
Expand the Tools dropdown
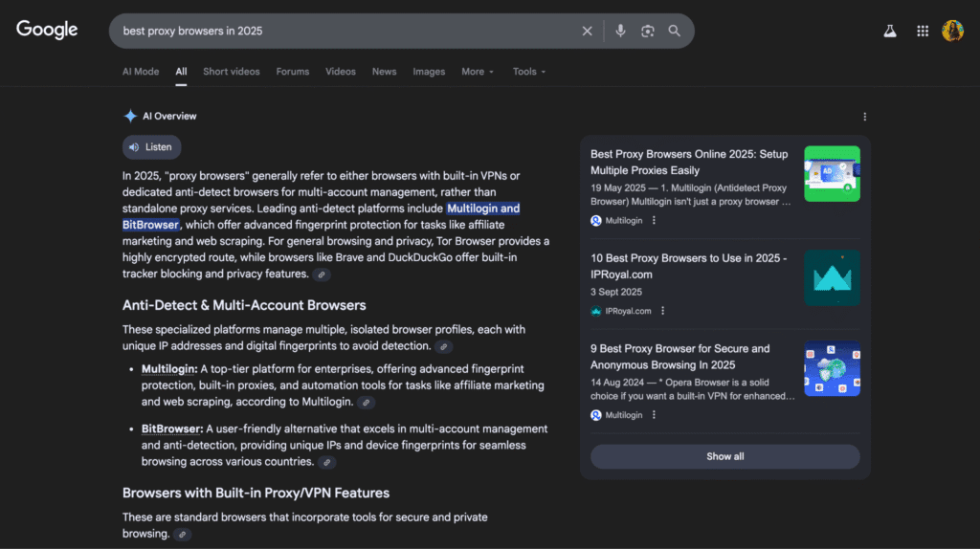(x=529, y=72)
